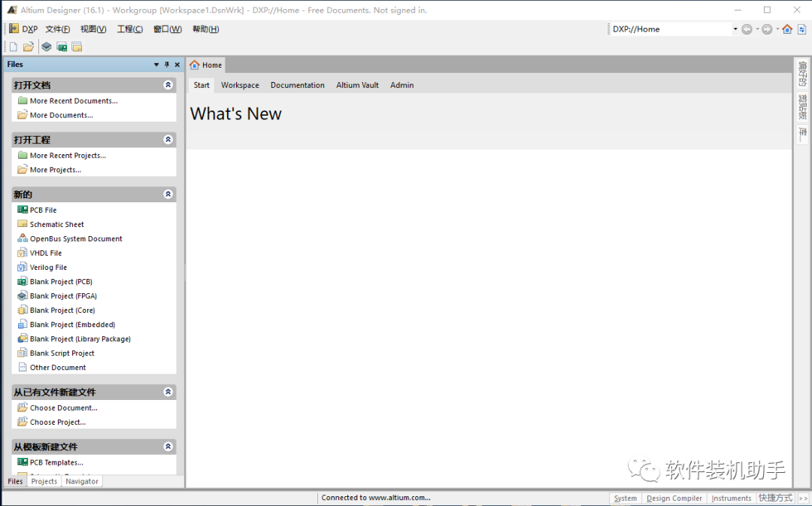Screen dimensions: 812x506
Task: Collapse the 从已有文件新建文件 section
Action: point(168,392)
